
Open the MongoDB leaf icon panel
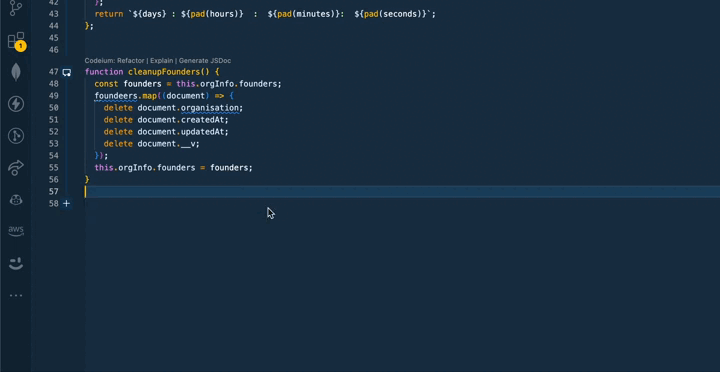(16, 72)
